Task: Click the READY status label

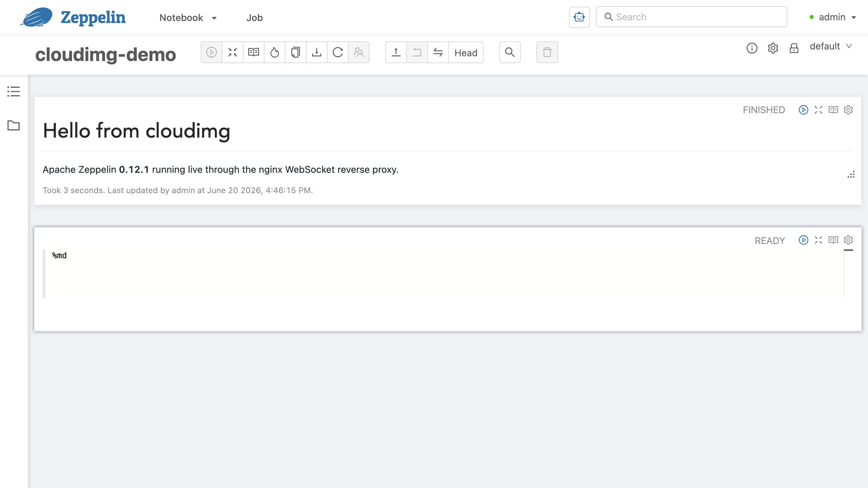Action: (x=770, y=241)
